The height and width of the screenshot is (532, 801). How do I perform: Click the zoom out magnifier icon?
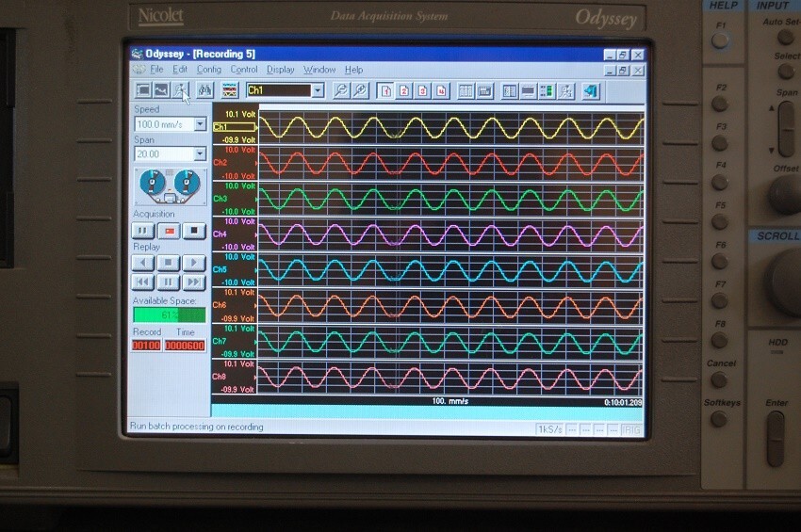click(x=341, y=91)
